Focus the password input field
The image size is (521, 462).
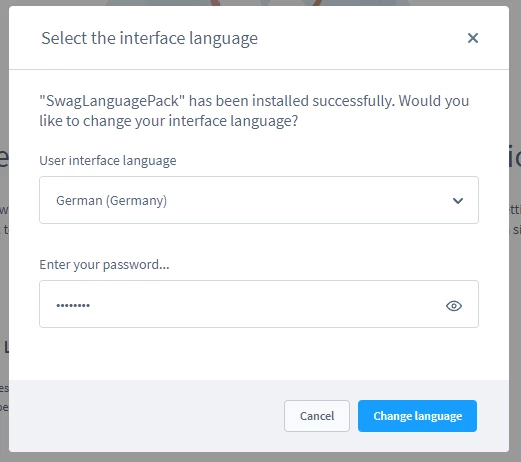coord(259,304)
